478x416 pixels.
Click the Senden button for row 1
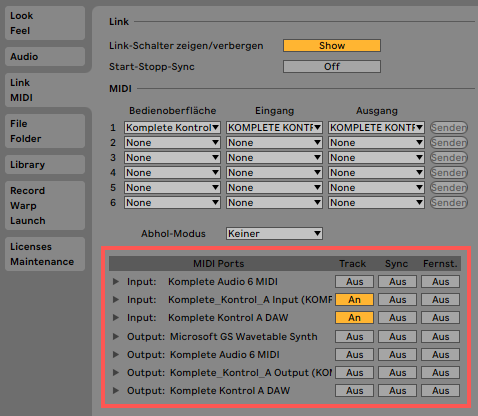[449, 128]
